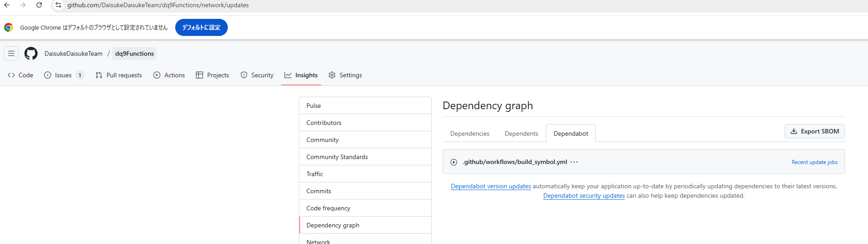The height and width of the screenshot is (244, 868).
Task: Open Traffic sidebar item
Action: pos(365,174)
